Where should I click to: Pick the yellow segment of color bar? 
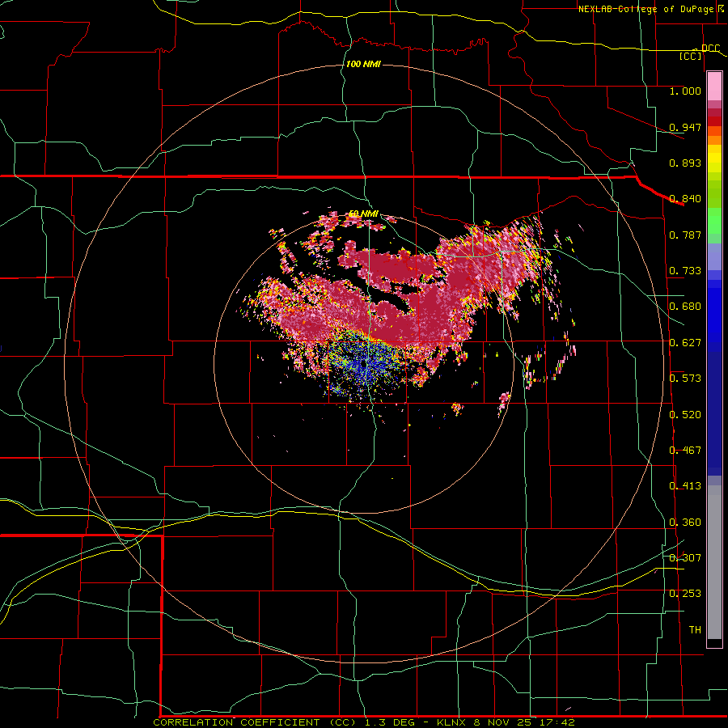(714, 159)
